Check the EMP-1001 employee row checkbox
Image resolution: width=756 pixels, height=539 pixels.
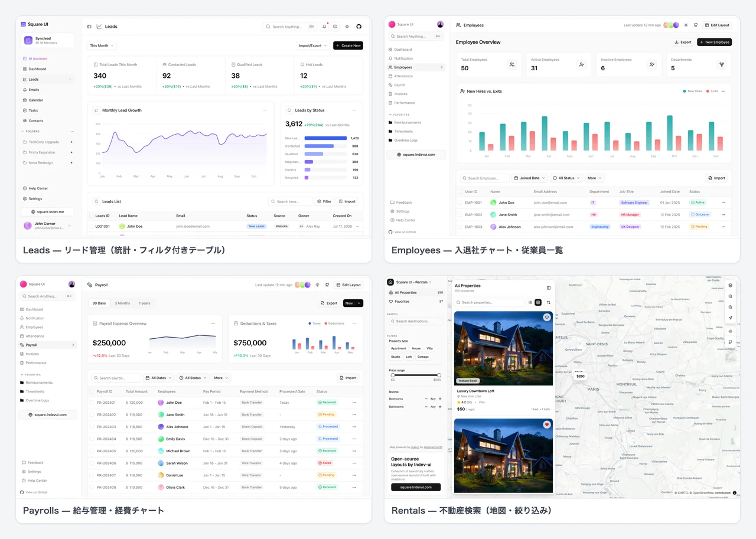click(x=460, y=202)
